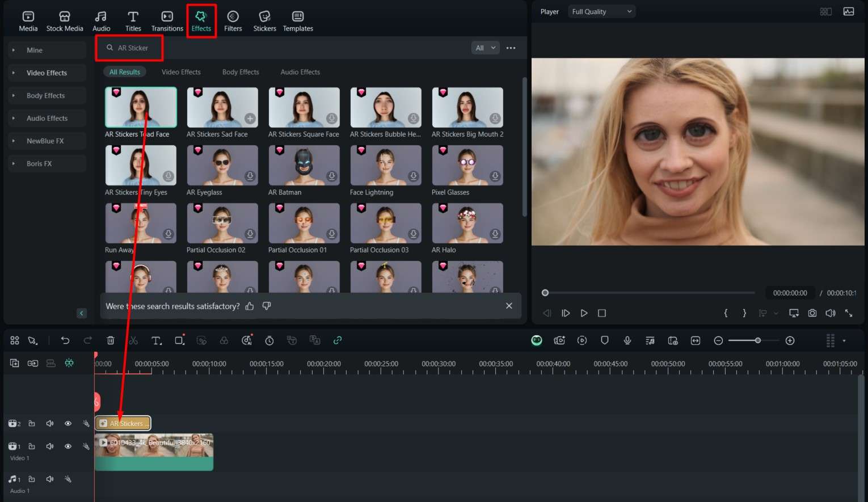Viewport: 868px width, 502px height.
Task: Click the green auto-link chain icon
Action: click(x=338, y=340)
